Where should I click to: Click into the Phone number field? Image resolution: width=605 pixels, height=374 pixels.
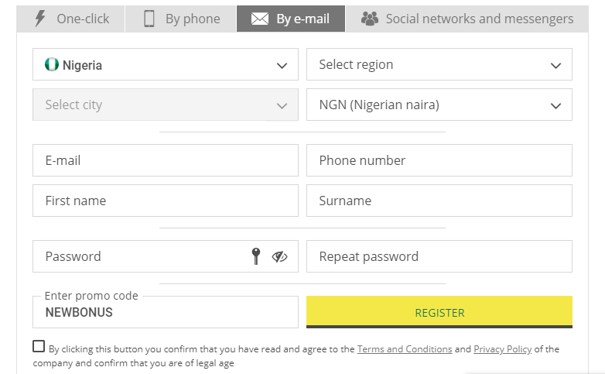coord(439,161)
